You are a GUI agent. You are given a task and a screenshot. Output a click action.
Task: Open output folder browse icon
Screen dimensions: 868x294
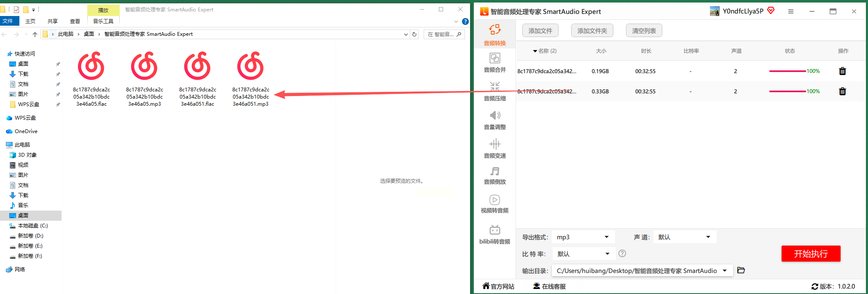pos(741,270)
